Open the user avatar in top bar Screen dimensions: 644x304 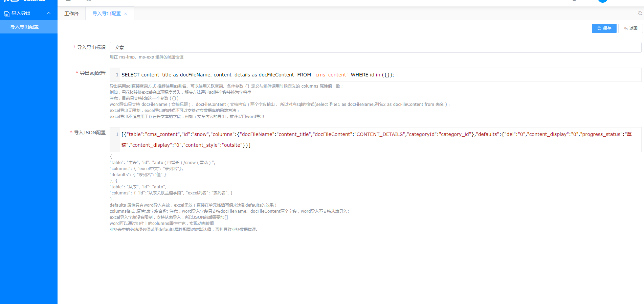603,1
